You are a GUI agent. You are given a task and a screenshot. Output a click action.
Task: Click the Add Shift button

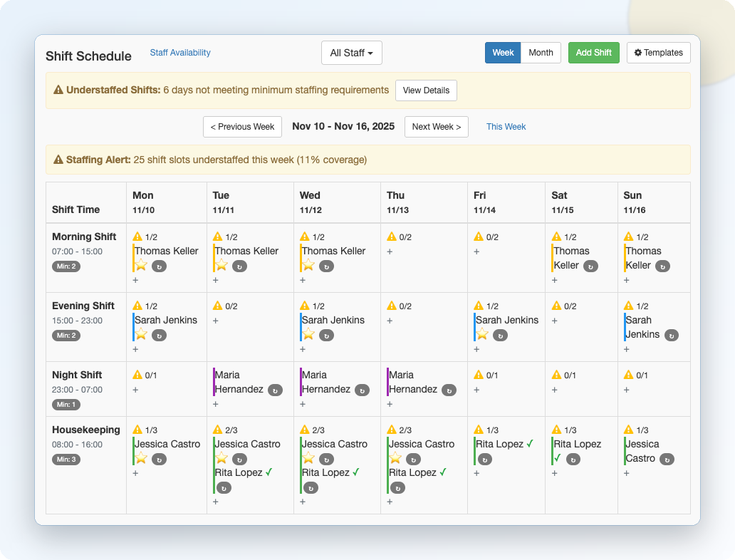tap(594, 53)
